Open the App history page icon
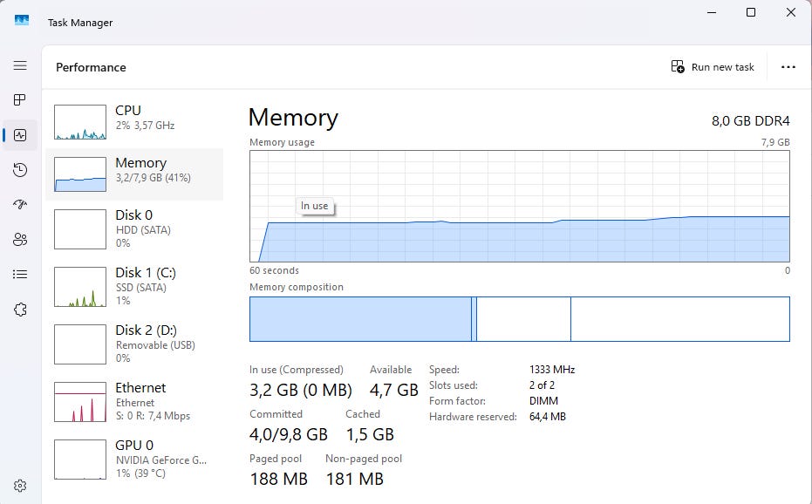This screenshot has height=504, width=812. click(x=20, y=170)
